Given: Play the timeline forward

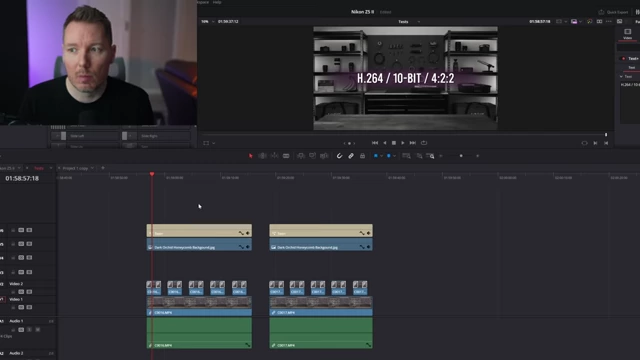Looking at the screenshot, I should click(x=403, y=143).
